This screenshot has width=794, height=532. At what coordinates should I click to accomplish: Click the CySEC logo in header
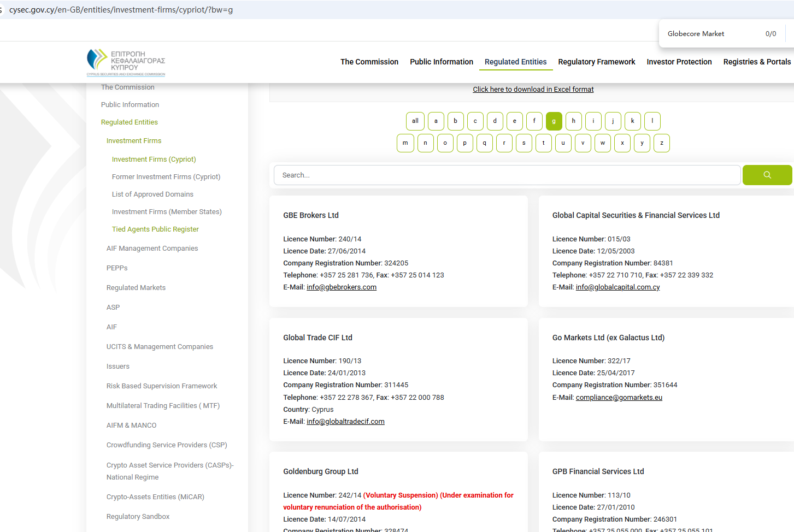click(126, 62)
